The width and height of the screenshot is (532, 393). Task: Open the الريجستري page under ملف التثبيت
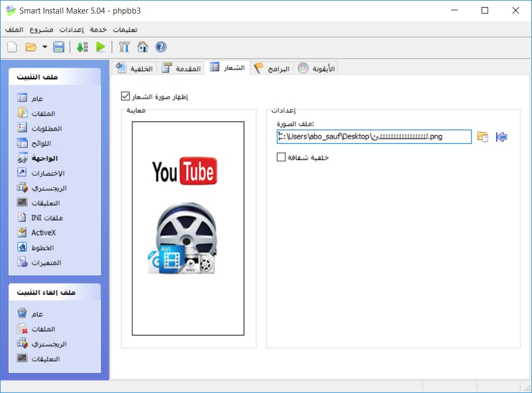pyautogui.click(x=42, y=188)
